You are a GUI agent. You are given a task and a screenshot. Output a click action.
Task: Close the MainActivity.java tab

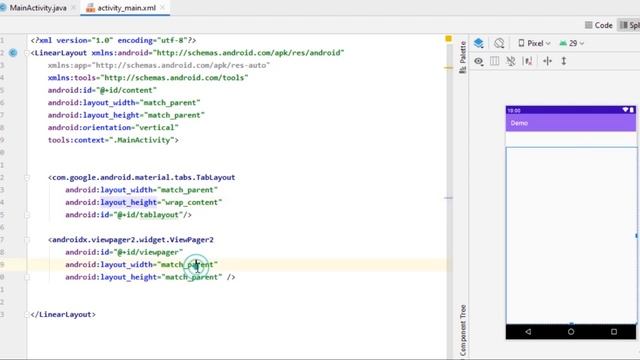[73, 8]
